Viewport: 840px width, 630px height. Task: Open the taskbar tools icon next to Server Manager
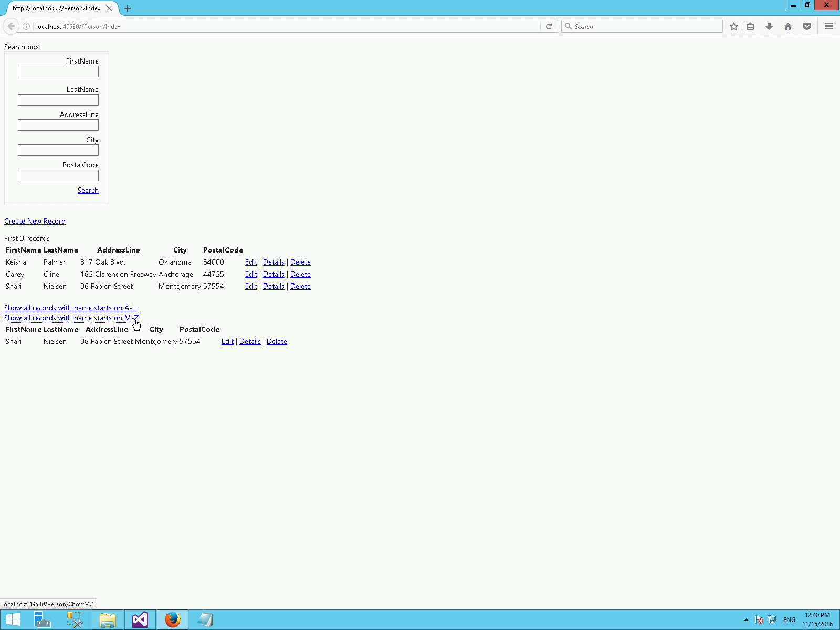75,620
